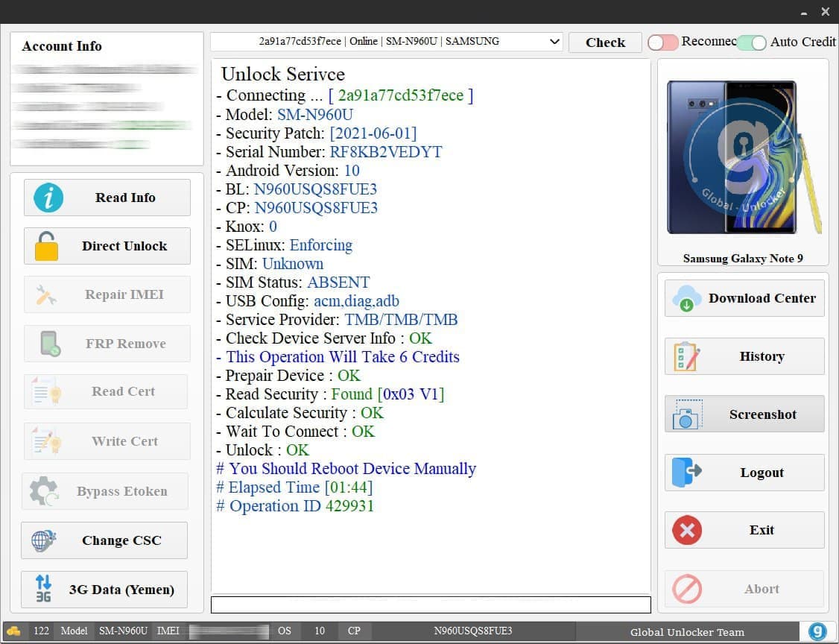Click the Read Info blue info icon

[48, 198]
